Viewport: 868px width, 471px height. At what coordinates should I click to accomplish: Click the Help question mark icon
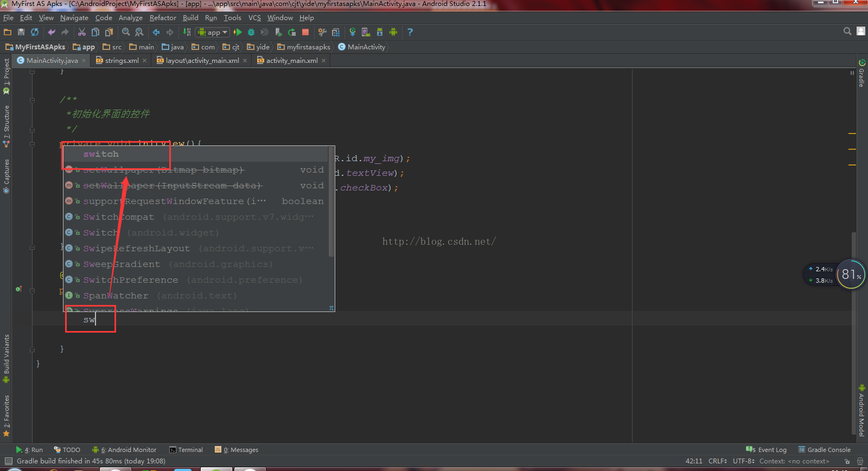click(x=410, y=32)
